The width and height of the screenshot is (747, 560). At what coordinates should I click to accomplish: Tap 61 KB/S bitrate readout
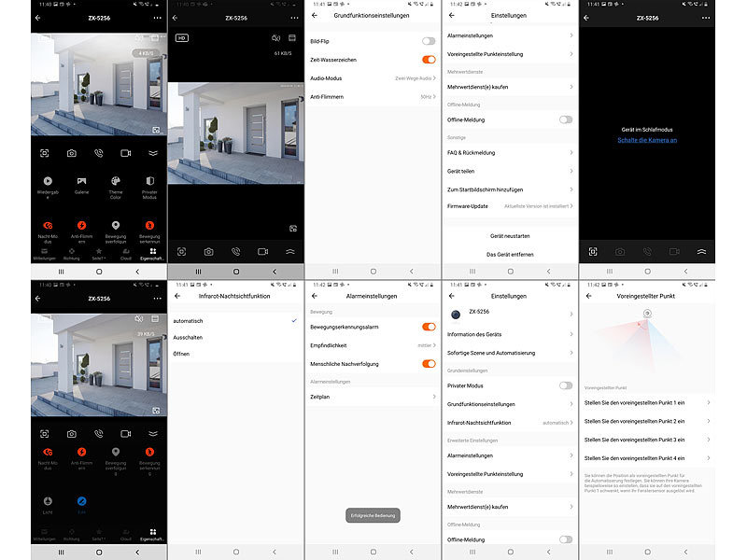(283, 53)
